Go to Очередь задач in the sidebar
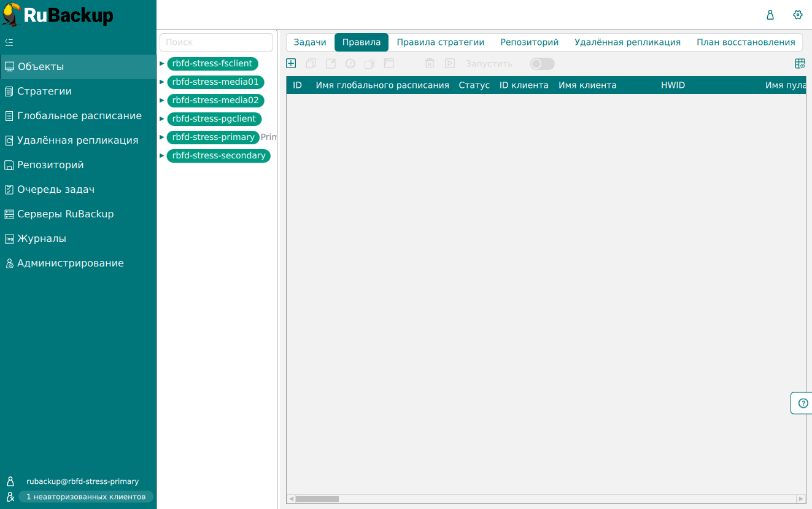 click(x=56, y=190)
